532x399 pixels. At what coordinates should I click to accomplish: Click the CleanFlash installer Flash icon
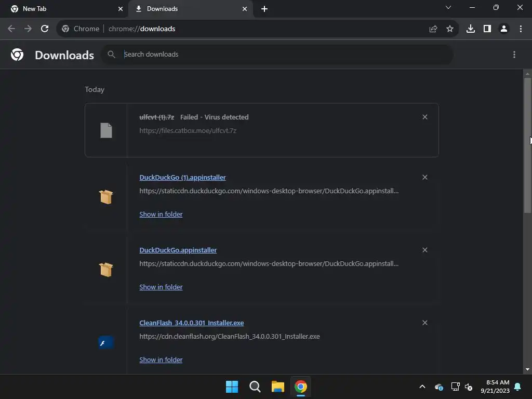click(106, 343)
